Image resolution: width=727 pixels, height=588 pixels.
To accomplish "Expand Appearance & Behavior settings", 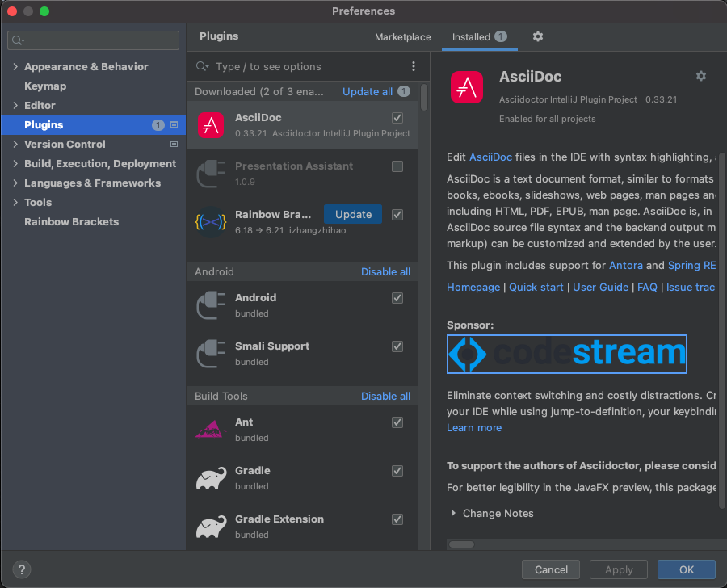I will (x=15, y=67).
